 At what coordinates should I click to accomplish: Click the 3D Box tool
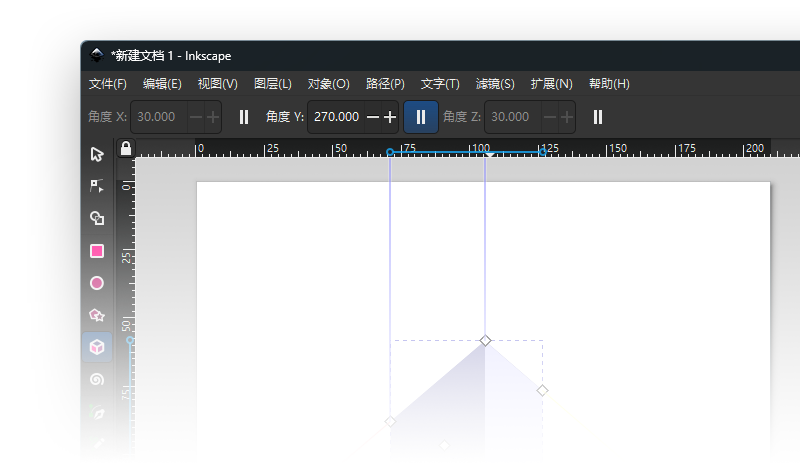[x=97, y=347]
